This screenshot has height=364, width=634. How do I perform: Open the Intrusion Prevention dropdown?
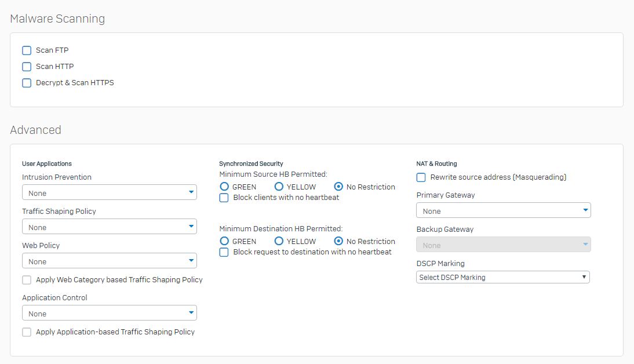(x=109, y=192)
